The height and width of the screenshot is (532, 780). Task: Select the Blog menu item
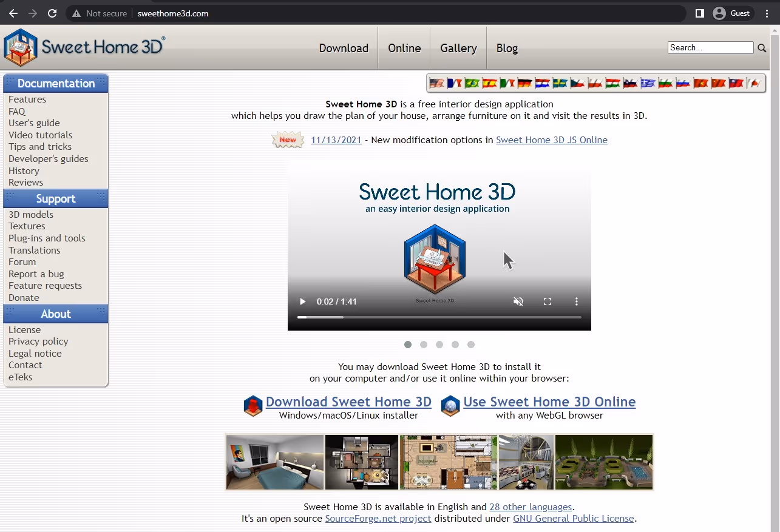507,48
